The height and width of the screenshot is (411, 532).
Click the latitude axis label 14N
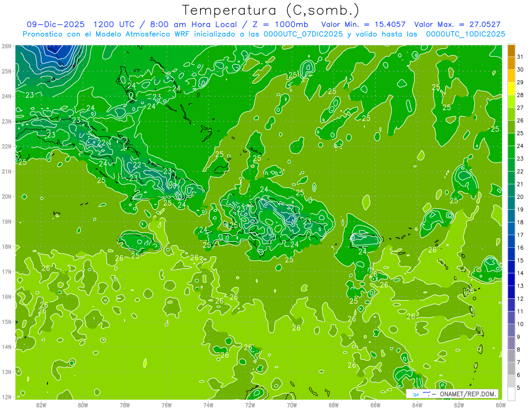click(7, 347)
